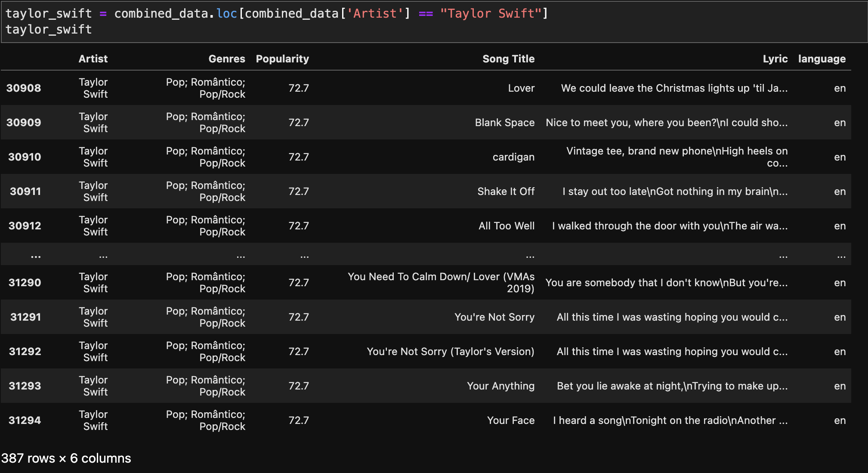
Task: Click Genres cell in row 30910
Action: point(206,157)
